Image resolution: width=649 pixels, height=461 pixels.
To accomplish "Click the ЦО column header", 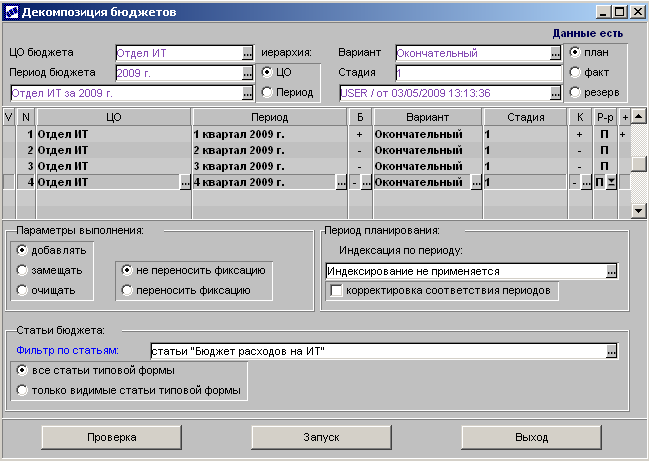I will coord(113,117).
